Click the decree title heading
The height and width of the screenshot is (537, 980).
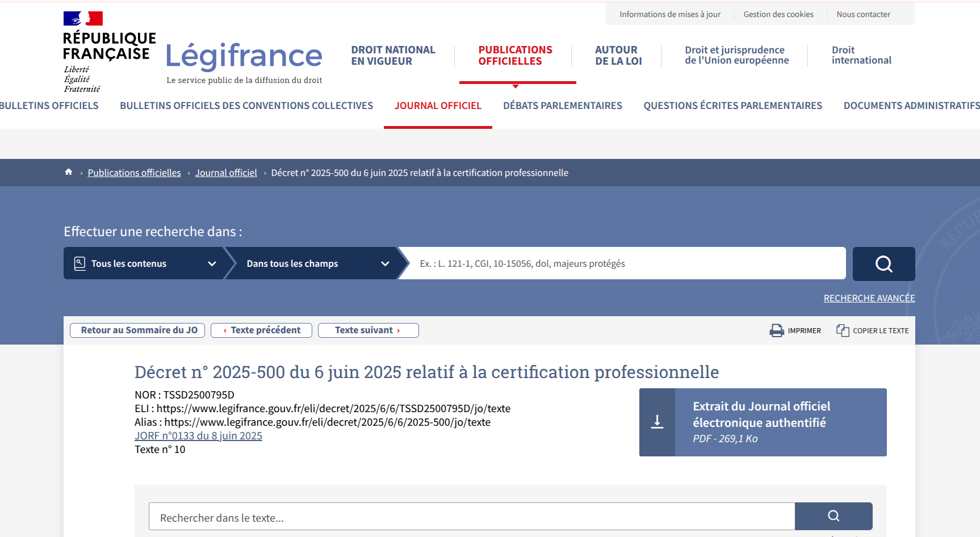(426, 372)
